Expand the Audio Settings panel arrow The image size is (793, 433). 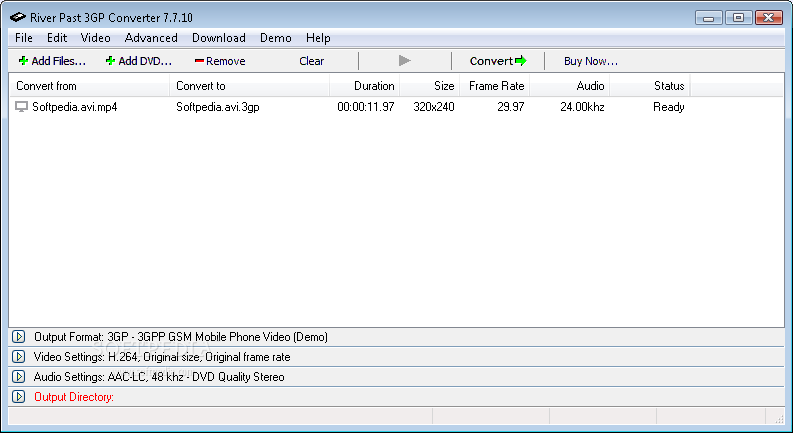pos(19,377)
